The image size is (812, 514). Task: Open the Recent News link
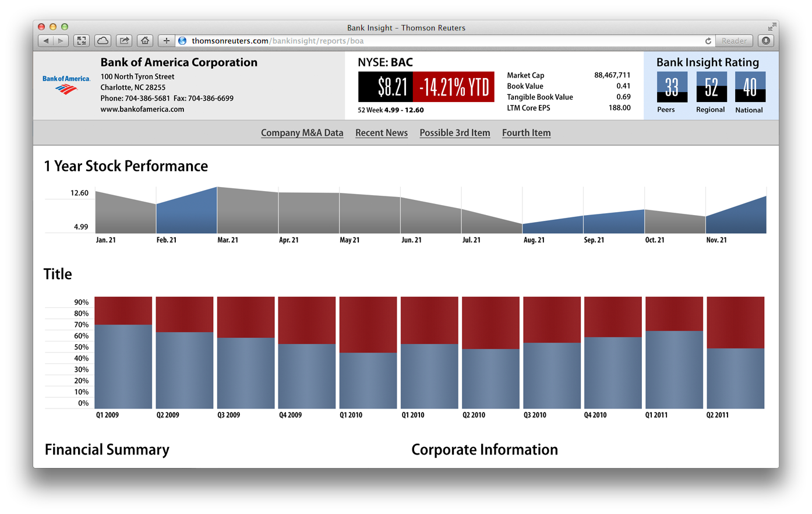382,133
